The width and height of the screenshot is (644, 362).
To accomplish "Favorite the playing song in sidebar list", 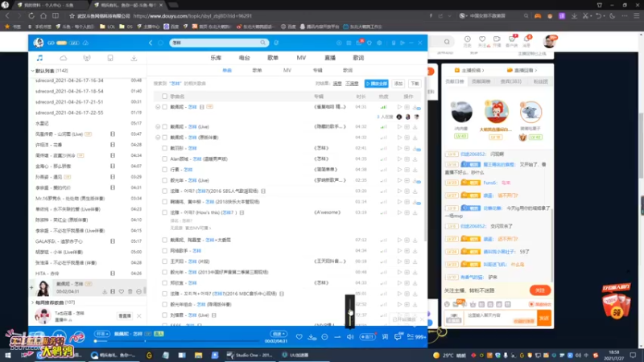I will click(122, 291).
